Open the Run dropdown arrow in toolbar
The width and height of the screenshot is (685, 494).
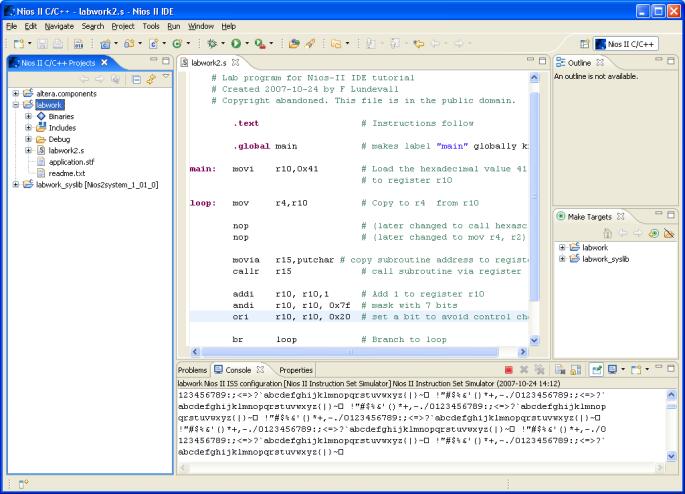pos(248,44)
